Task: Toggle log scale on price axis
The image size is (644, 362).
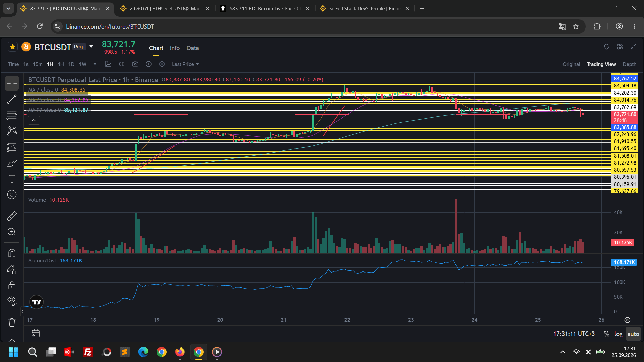Action: 618,334
